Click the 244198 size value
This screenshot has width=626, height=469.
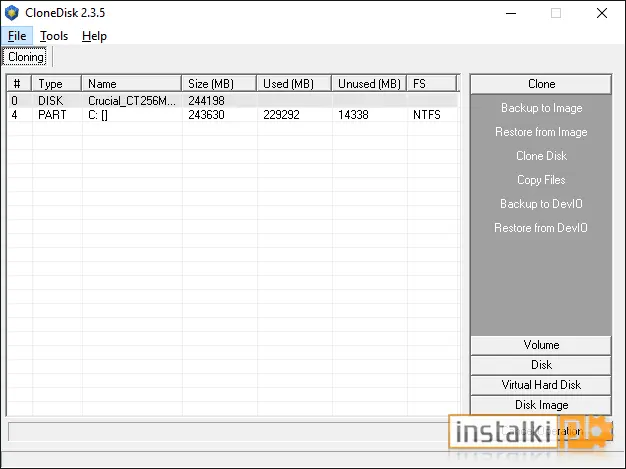[x=206, y=101]
